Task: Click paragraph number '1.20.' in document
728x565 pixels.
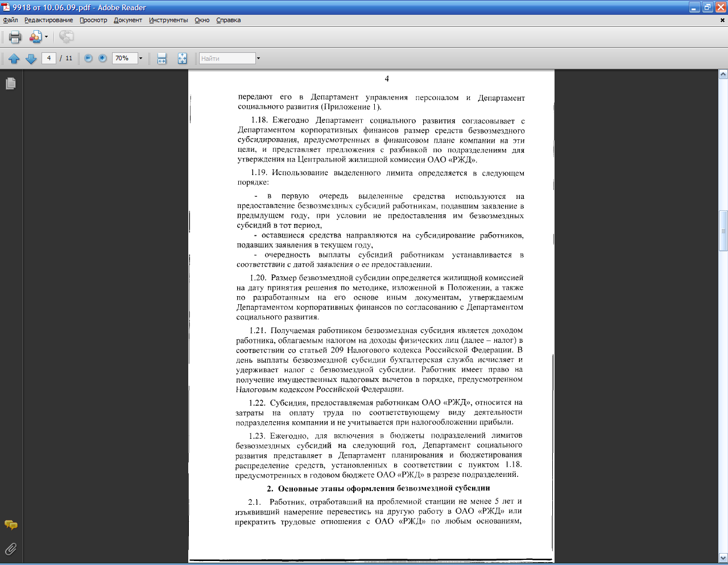Action: coord(258,278)
